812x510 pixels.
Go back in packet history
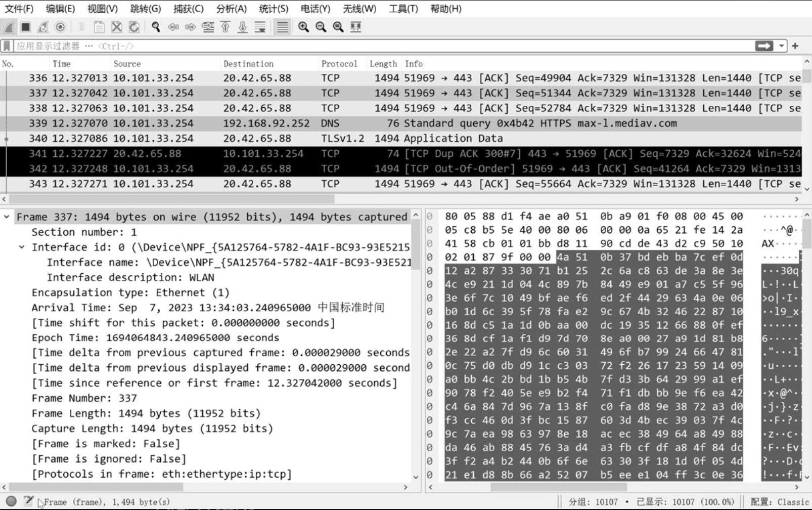pos(173,27)
